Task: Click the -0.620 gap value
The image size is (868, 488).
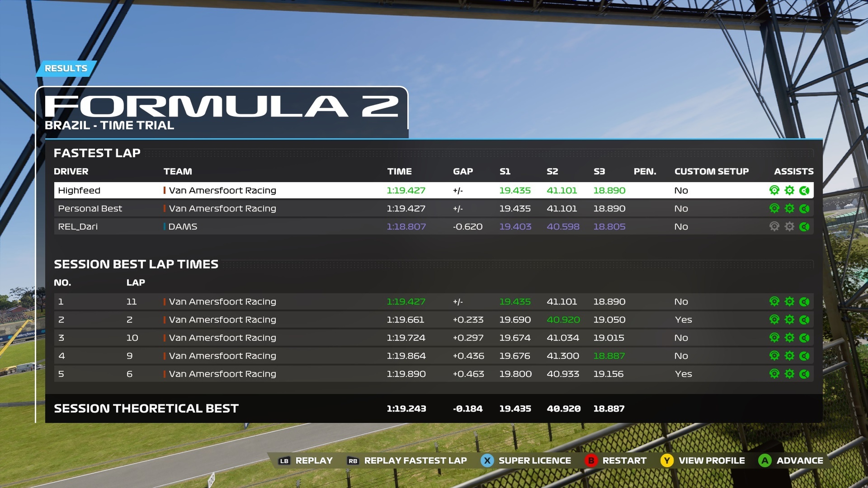Action: [468, 227]
